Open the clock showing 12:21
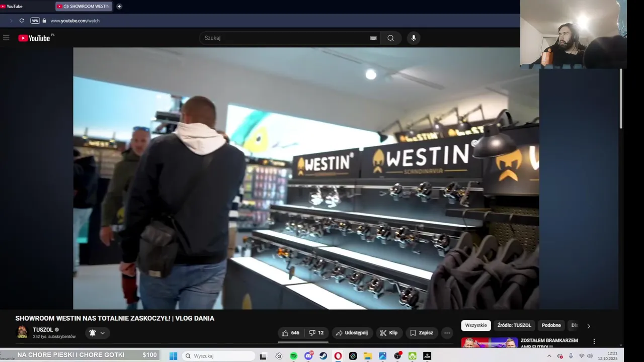Image resolution: width=644 pixels, height=362 pixels. tap(608, 356)
